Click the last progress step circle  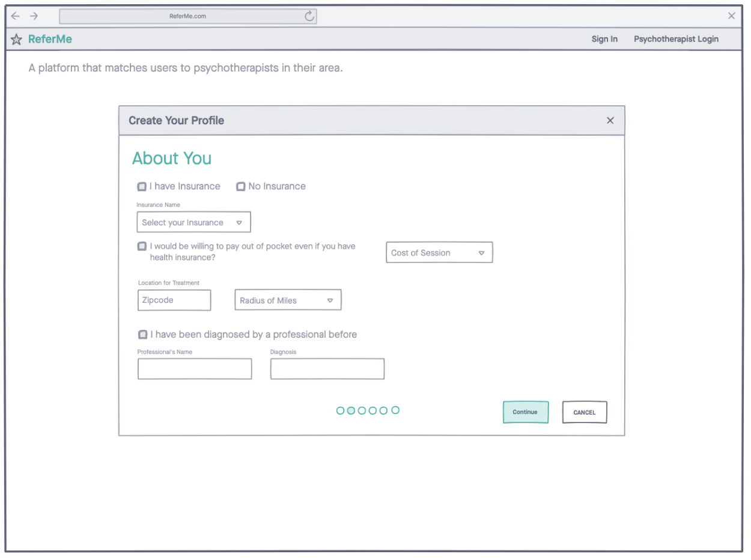(x=395, y=410)
